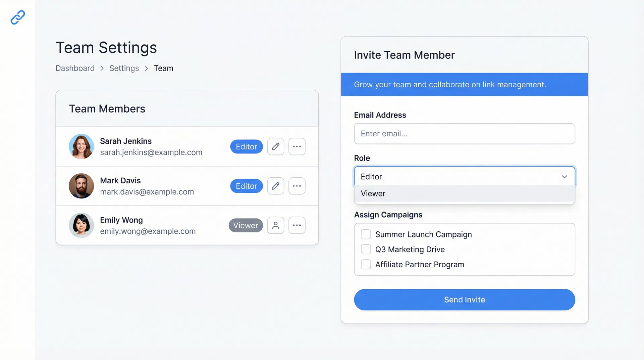The height and width of the screenshot is (360, 644).
Task: Click the edit pencil icon for Sarah Jenkins
Action: point(275,146)
